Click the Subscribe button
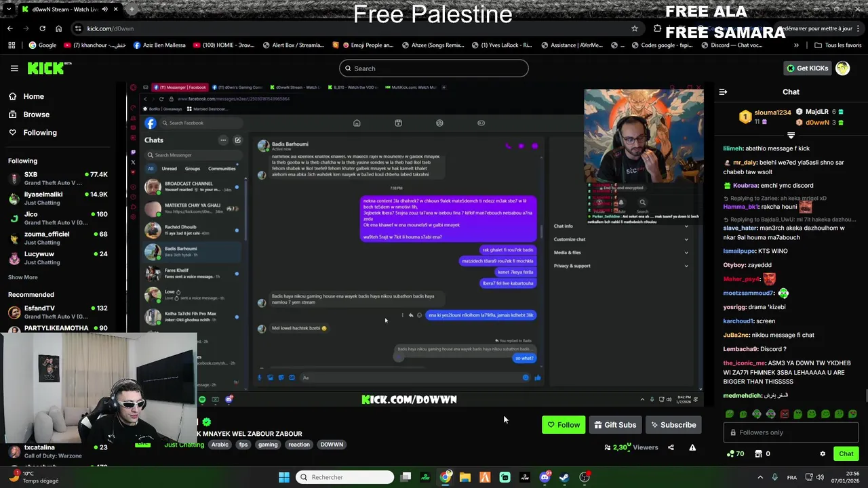This screenshot has width=868, height=488. pos(673,425)
